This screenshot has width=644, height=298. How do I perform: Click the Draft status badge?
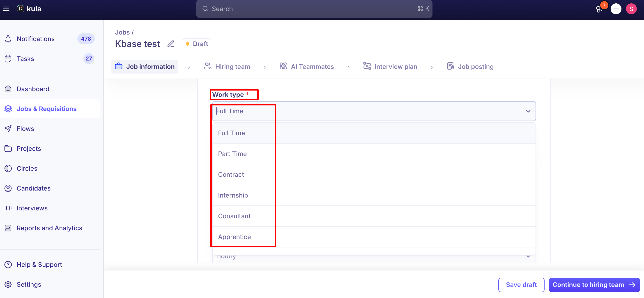[x=197, y=44]
